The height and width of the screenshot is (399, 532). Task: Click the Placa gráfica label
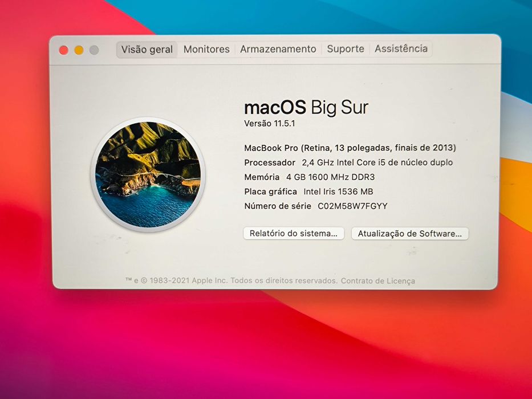tap(270, 192)
